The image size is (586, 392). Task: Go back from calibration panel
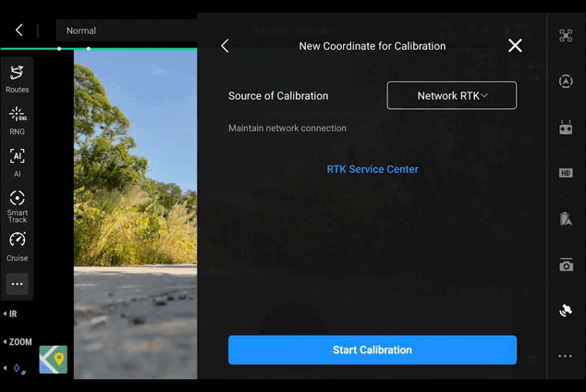225,46
